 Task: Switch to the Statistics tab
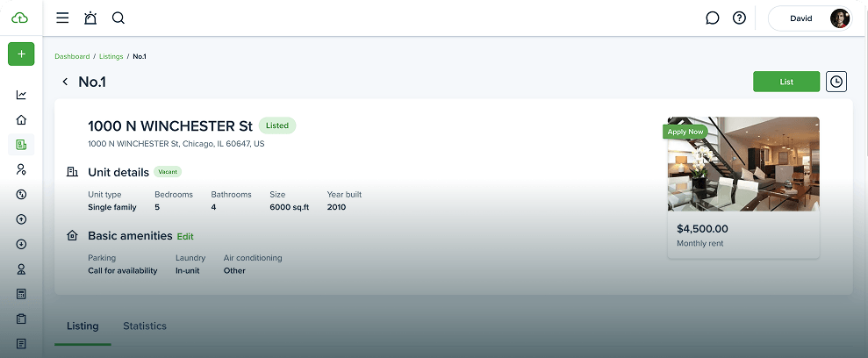pos(145,326)
